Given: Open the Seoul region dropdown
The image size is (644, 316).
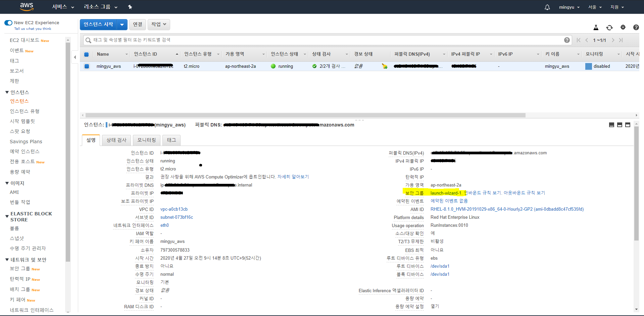Looking at the screenshot, I should tap(595, 7).
